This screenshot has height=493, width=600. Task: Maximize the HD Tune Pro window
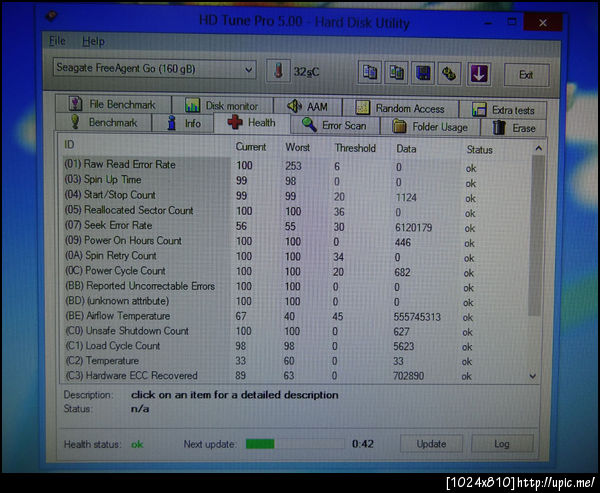click(512, 22)
